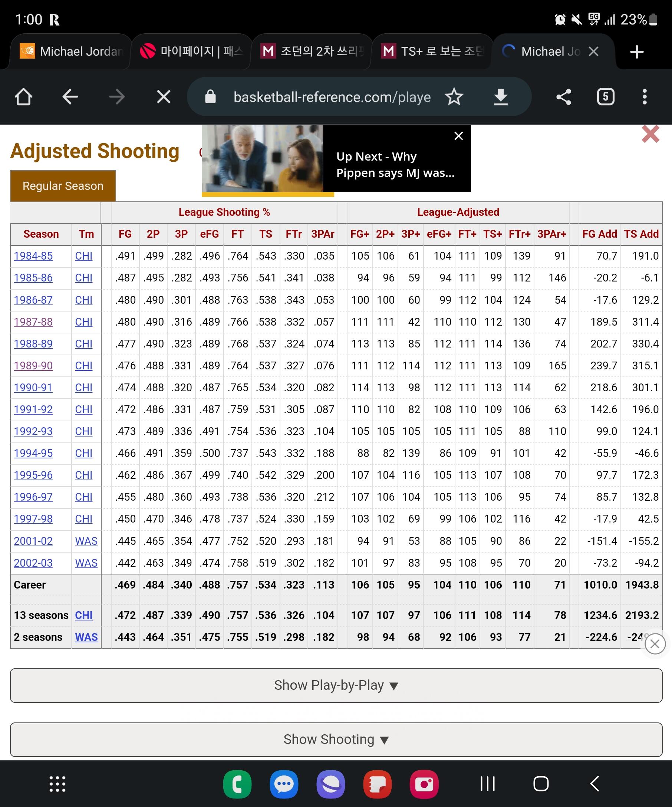The width and height of the screenshot is (672, 807).
Task: Sort table by the FTr+ column header
Action: 520,234
